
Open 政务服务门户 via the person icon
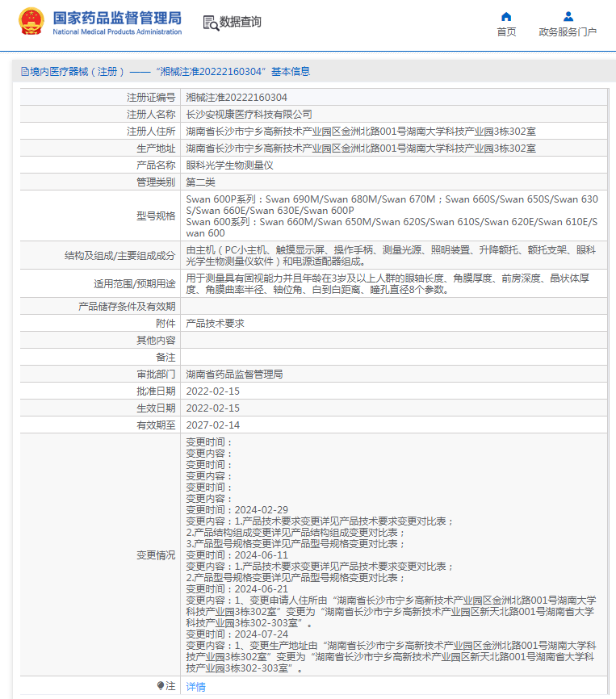(568, 17)
